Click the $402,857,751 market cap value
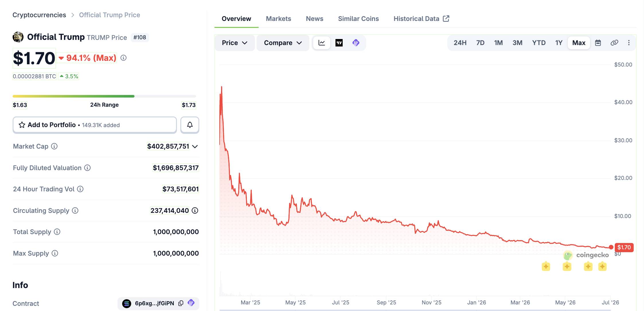The height and width of the screenshot is (311, 644). pos(168,146)
